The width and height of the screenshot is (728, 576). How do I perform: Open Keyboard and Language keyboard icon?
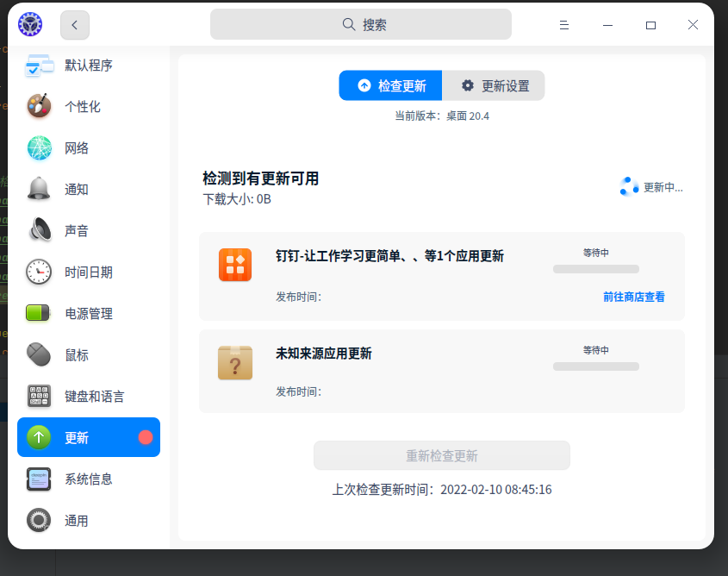point(38,396)
